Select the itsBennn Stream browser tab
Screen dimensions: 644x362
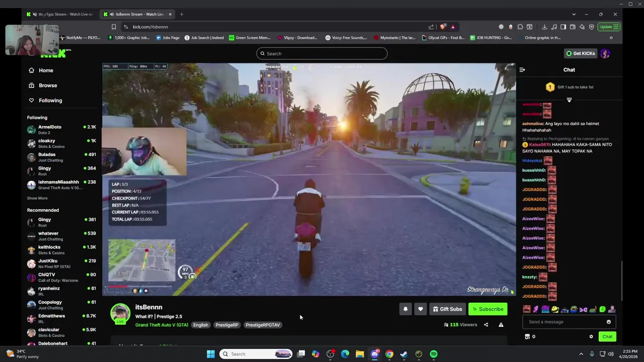tap(137, 14)
